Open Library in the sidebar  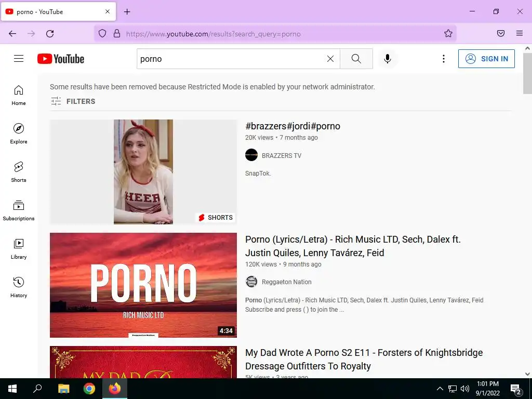point(19,249)
